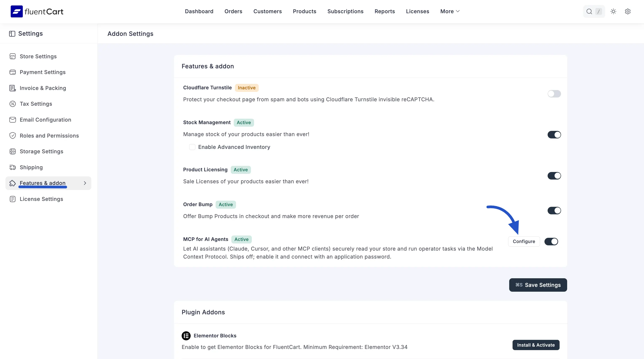The image size is (644, 359).
Task: Select Features & addon sidebar item
Action: pos(48,183)
